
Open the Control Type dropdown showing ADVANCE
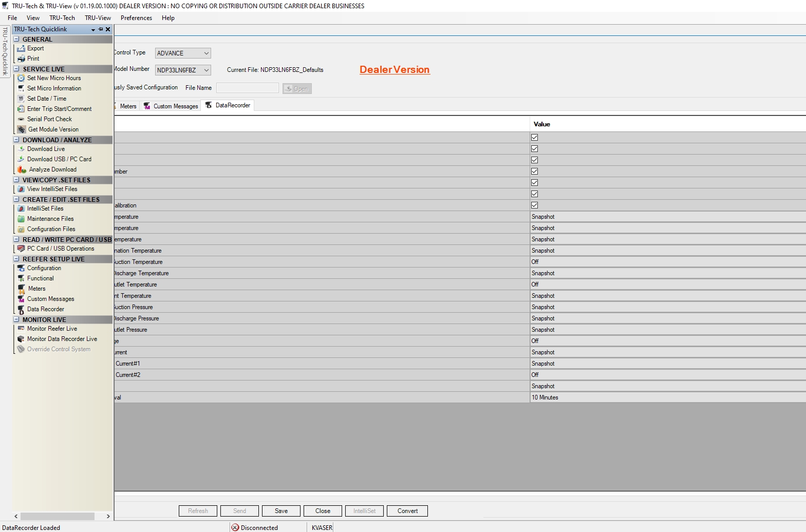click(183, 53)
